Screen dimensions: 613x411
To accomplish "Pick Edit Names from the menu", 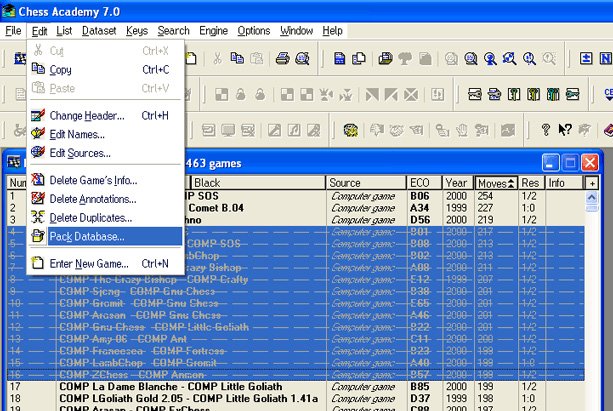I will tap(77, 134).
